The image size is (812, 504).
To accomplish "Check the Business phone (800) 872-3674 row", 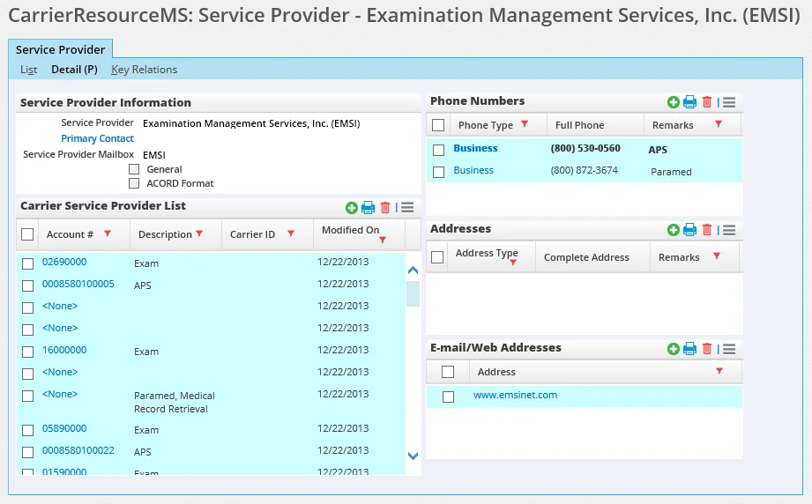I will tap(439, 172).
